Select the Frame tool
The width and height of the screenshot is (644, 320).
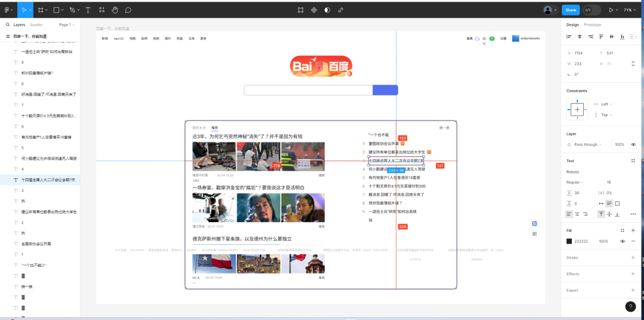[41, 10]
